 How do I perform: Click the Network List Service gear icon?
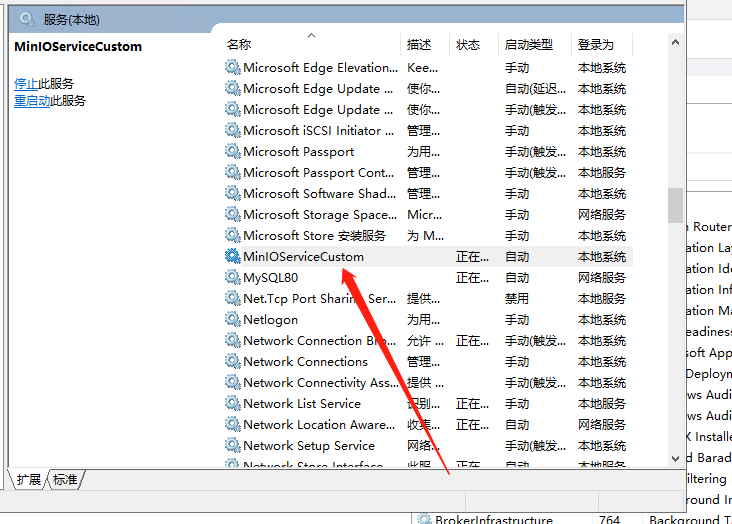click(x=233, y=404)
